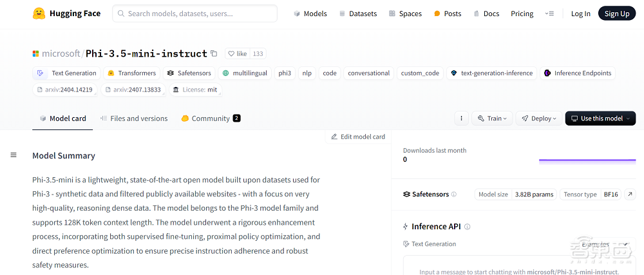Open the navigation overflow menu icon
This screenshot has height=275, width=644.
pyautogui.click(x=549, y=14)
